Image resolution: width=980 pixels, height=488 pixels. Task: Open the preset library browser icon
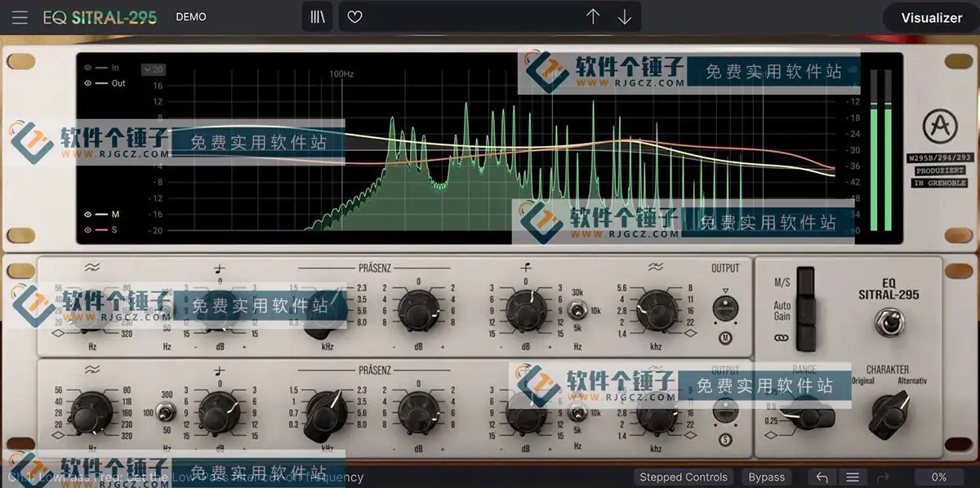[318, 16]
